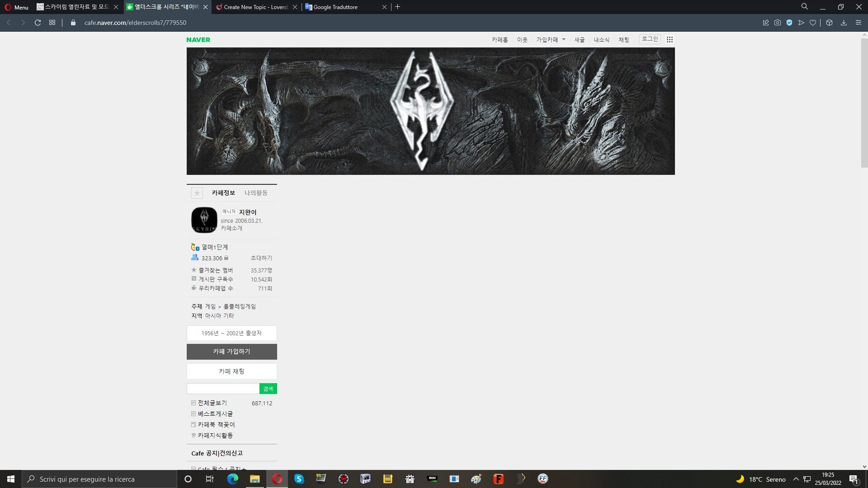Reload the current page

[x=38, y=23]
